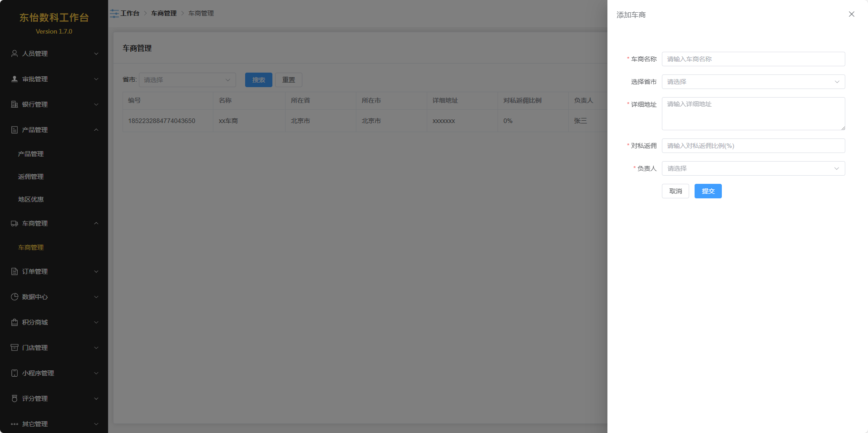This screenshot has width=868, height=433.
Task: Click the 人员管理 person icon in sidebar
Action: tap(15, 54)
